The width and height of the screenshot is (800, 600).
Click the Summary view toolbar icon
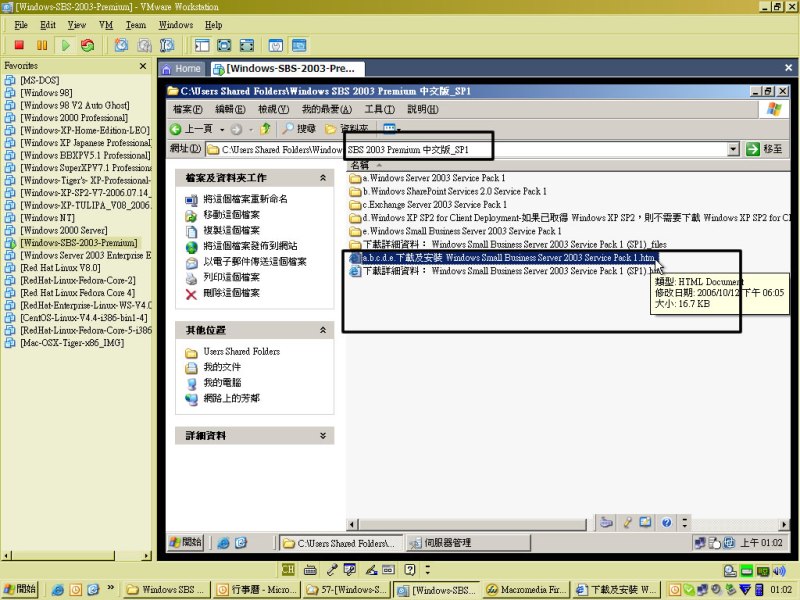pos(276,45)
